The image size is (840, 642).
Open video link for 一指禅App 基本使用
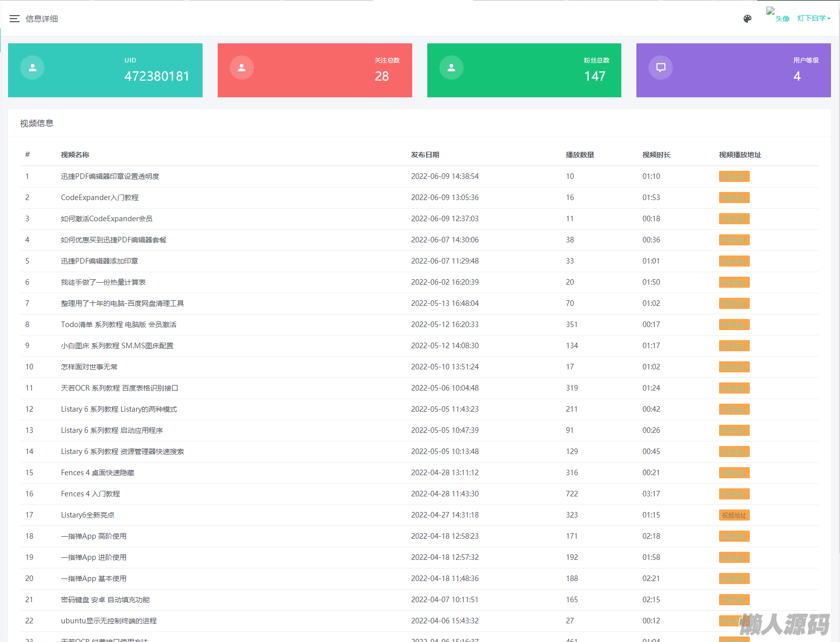[734, 579]
